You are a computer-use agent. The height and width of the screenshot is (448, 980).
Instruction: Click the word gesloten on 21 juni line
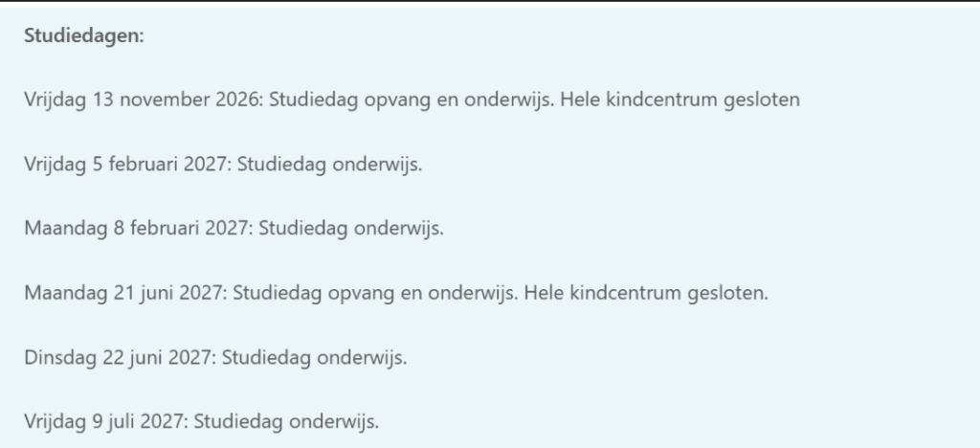pyautogui.click(x=727, y=293)
